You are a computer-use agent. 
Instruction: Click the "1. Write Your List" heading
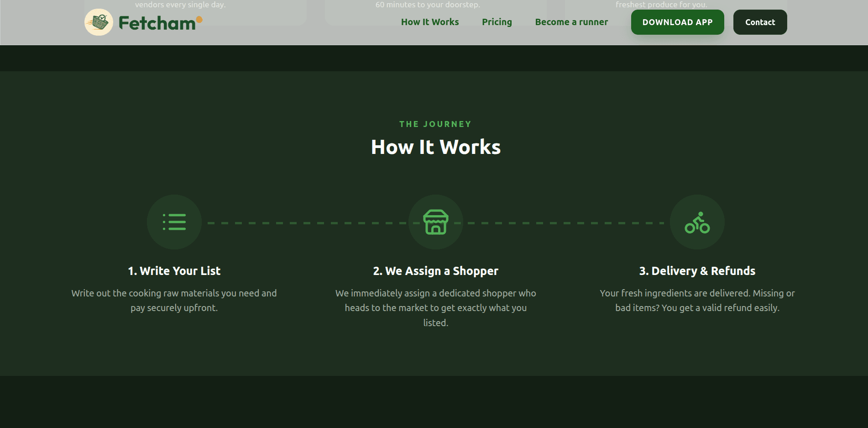(x=174, y=271)
